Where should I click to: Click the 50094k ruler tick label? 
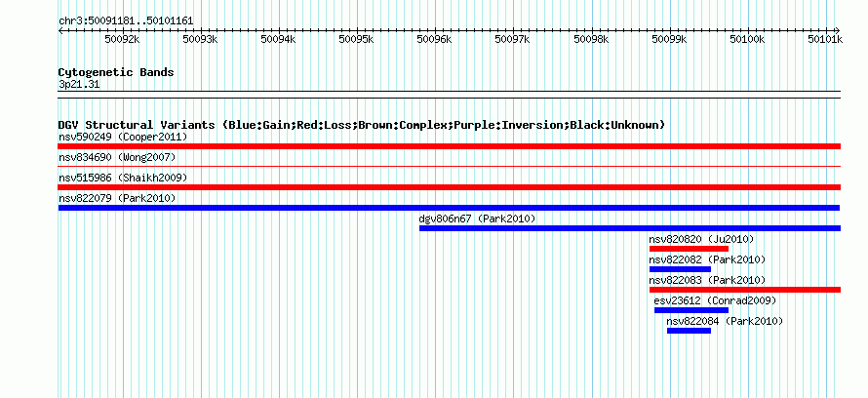pyautogui.click(x=279, y=39)
